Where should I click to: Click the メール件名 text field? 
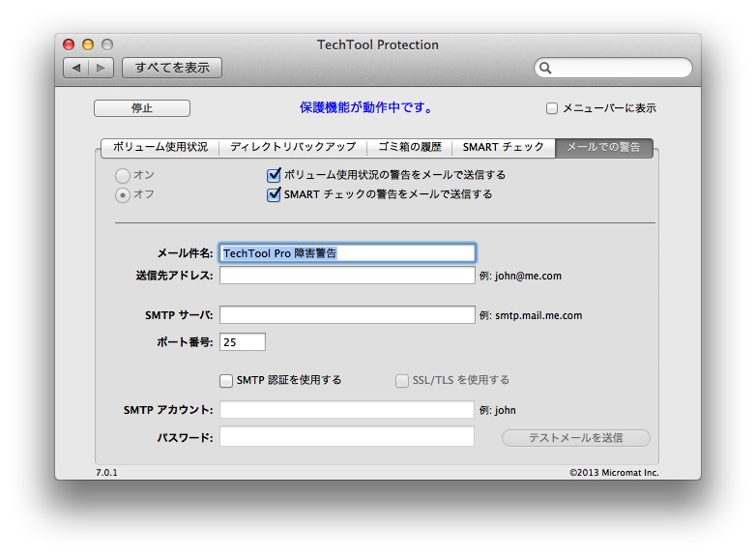(x=347, y=253)
